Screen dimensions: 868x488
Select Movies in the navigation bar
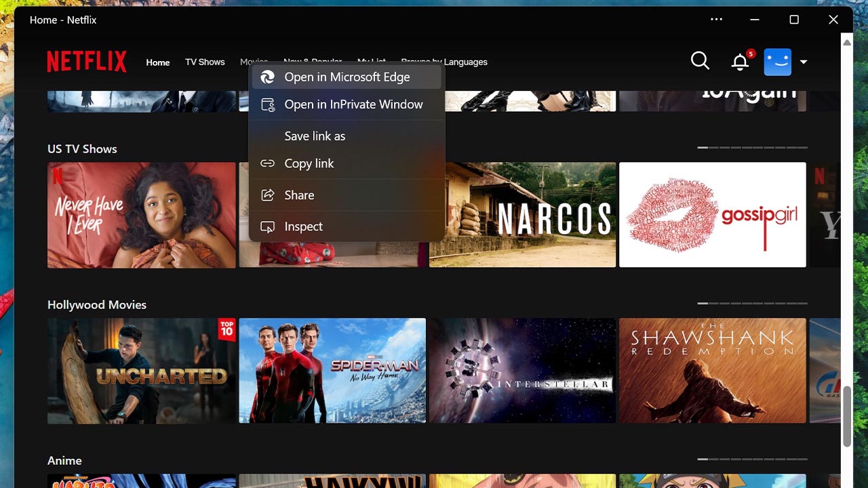(254, 62)
